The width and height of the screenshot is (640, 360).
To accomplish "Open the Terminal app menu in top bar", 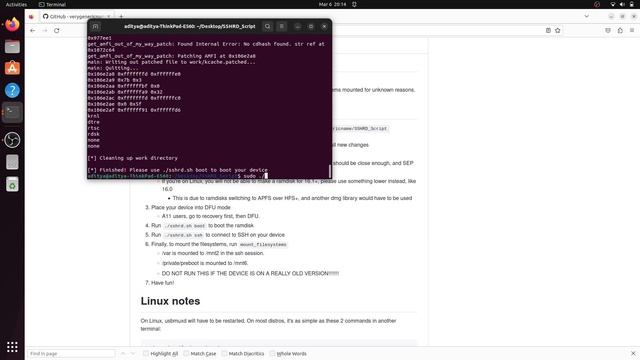I will (x=52, y=4).
